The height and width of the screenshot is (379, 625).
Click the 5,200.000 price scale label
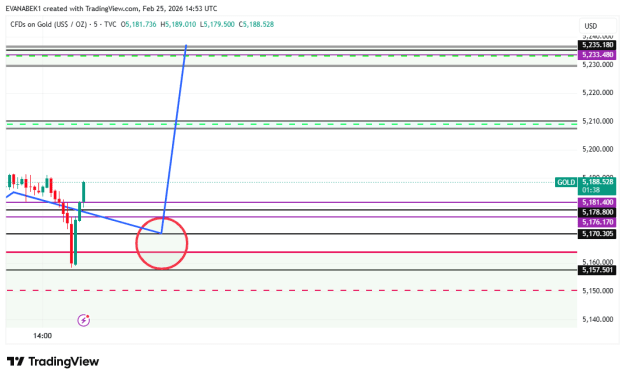597,149
